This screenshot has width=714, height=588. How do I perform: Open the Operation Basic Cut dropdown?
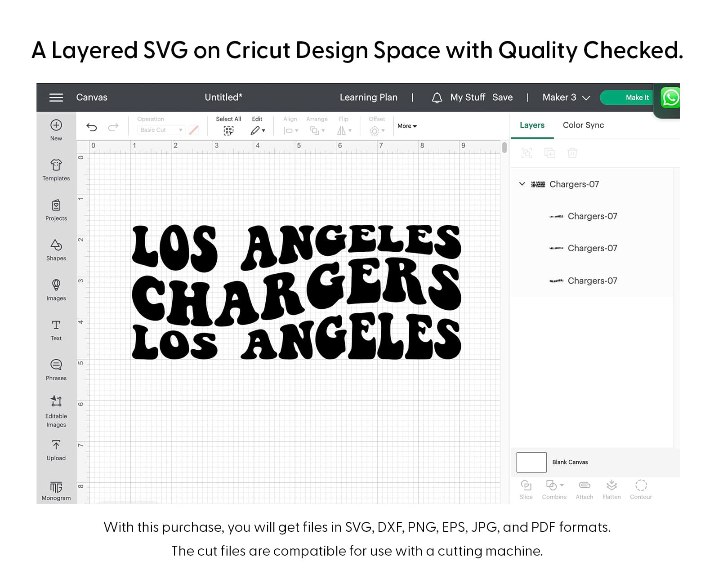coord(161,130)
